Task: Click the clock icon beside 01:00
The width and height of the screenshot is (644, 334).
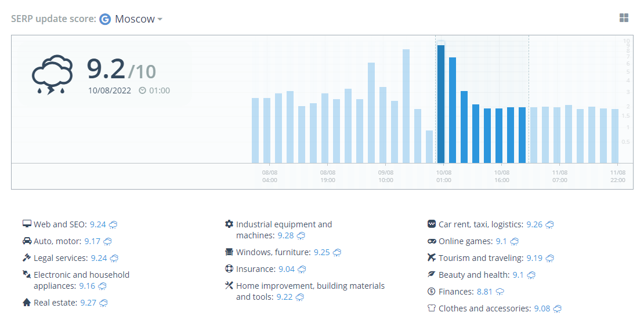Action: (142, 90)
